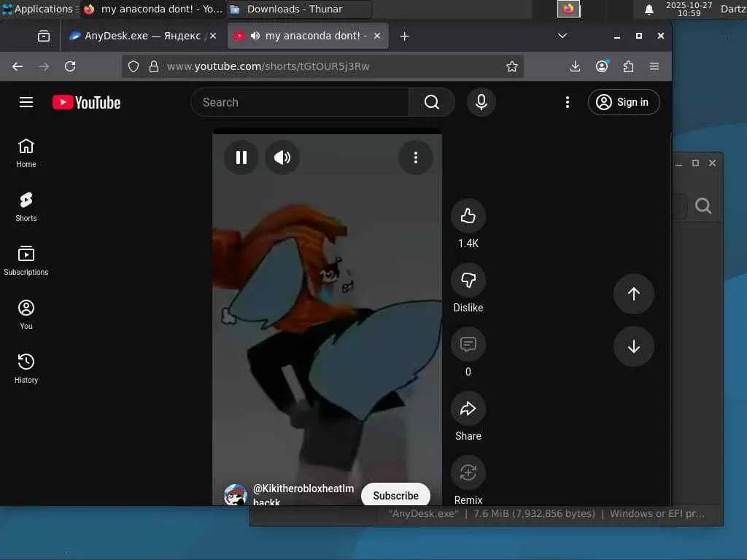This screenshot has width=747, height=560.
Task: Open Firefox application menu
Action: tap(654, 66)
